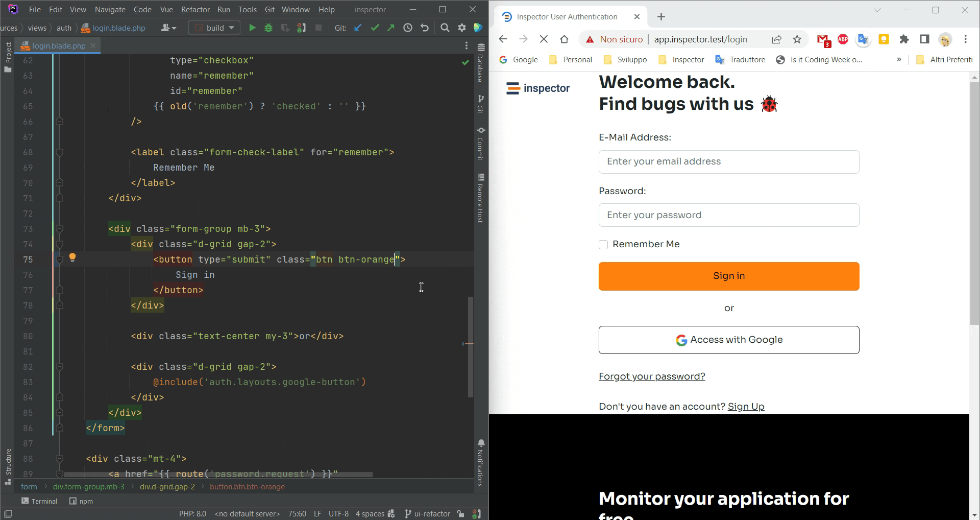Open the Altri Preferiti bookmarks folder
Image resolution: width=980 pixels, height=520 pixels.
tap(944, 60)
